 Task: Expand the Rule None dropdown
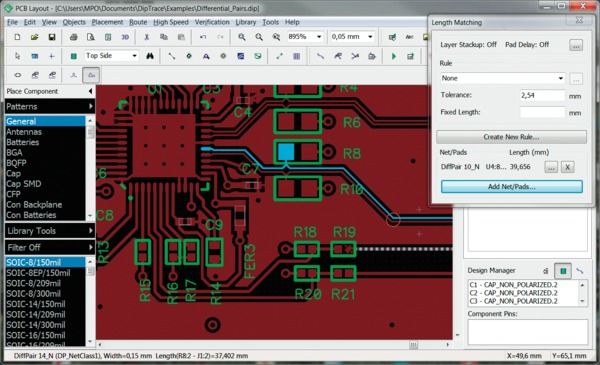[502, 78]
